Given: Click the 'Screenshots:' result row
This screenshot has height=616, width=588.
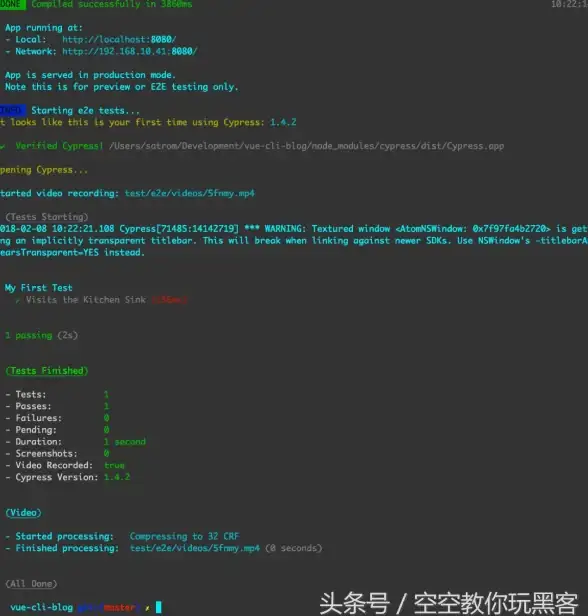Looking at the screenshot, I should click(x=57, y=453).
